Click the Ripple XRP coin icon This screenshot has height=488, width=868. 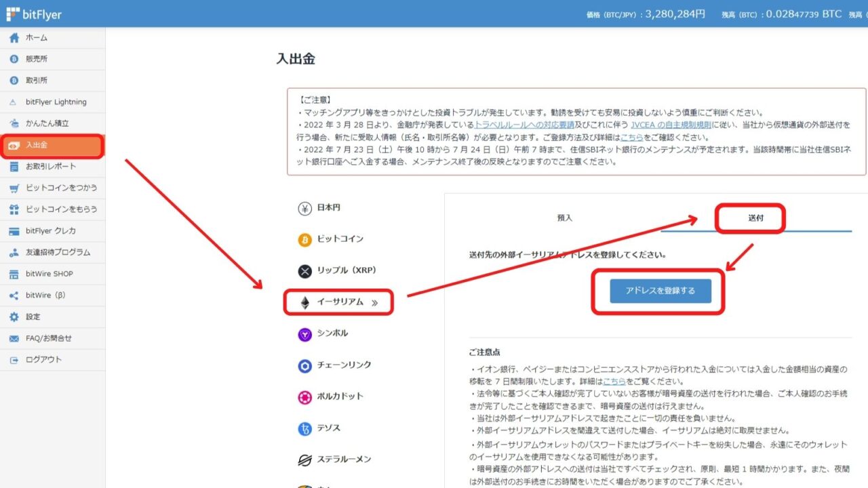[305, 271]
